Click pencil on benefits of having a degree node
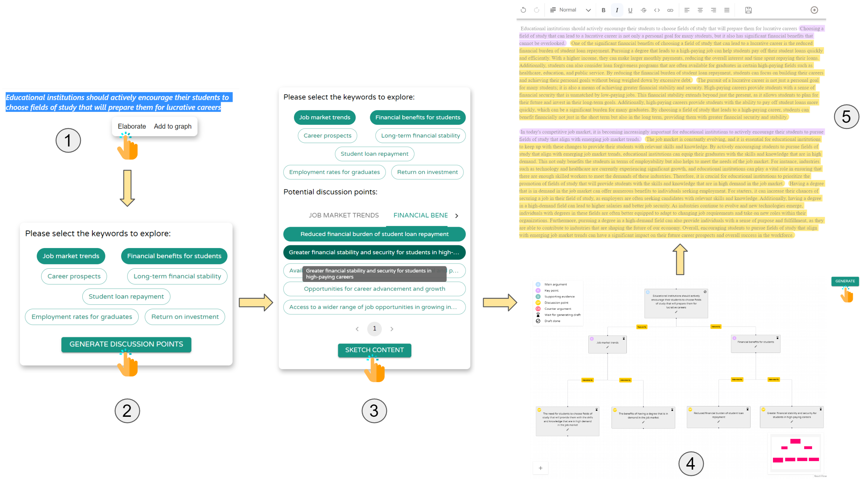The height and width of the screenshot is (483, 868). (x=643, y=422)
